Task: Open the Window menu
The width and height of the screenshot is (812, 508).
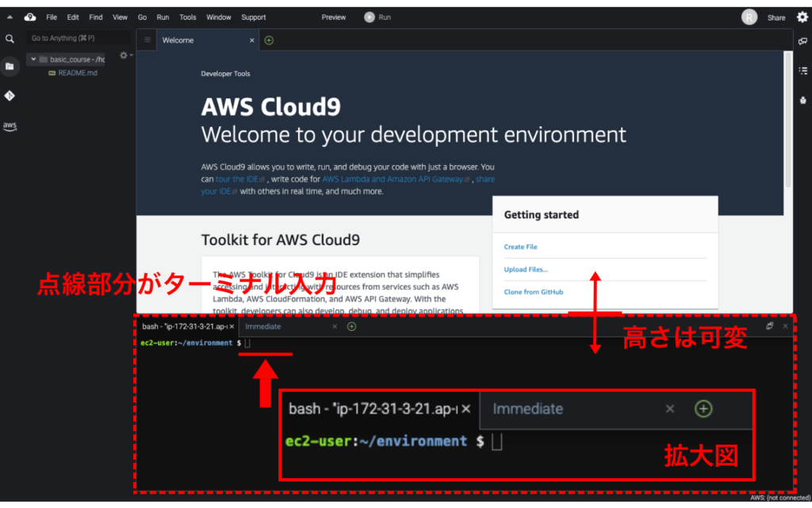Action: [x=219, y=17]
